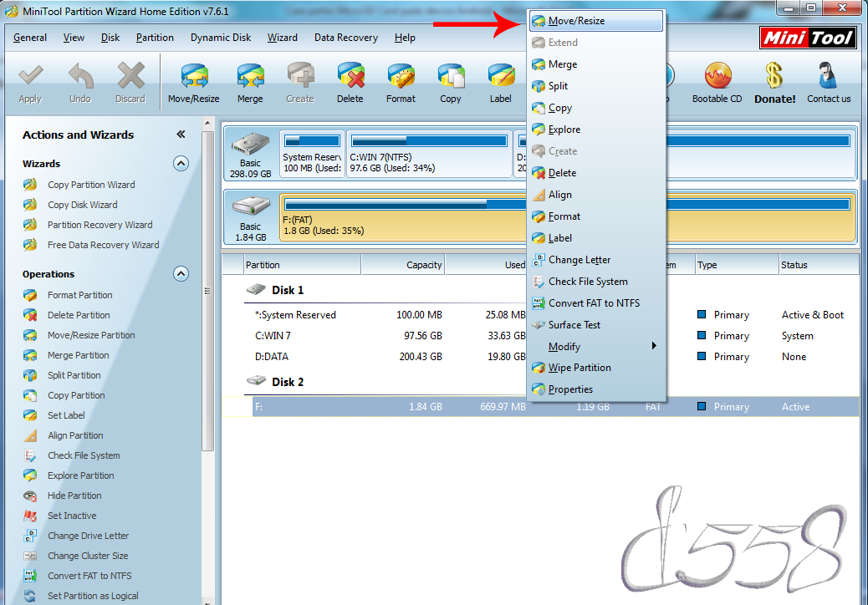Open Free Data Recovery Wizard
Image resolution: width=868 pixels, height=605 pixels.
coord(103,245)
